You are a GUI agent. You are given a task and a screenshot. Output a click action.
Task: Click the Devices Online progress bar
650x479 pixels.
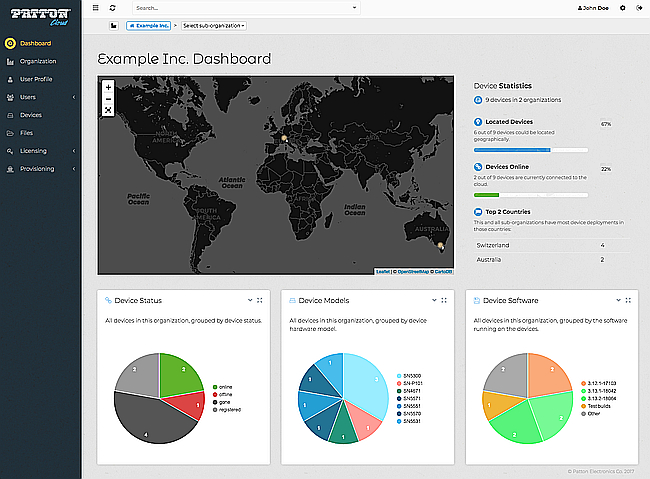[531, 195]
